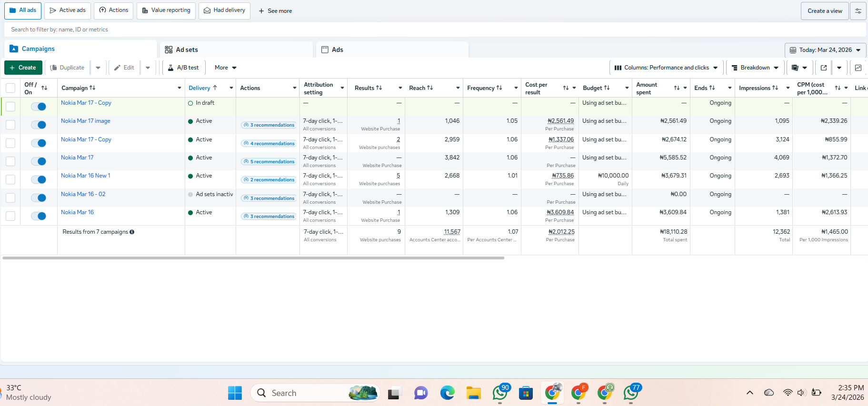Open the Nokia Mar 16 New 1 campaign link
This screenshot has height=406, width=868.
point(86,176)
